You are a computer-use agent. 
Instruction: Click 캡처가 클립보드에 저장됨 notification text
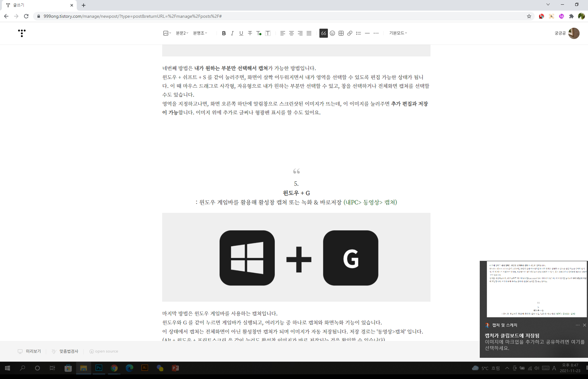click(512, 336)
